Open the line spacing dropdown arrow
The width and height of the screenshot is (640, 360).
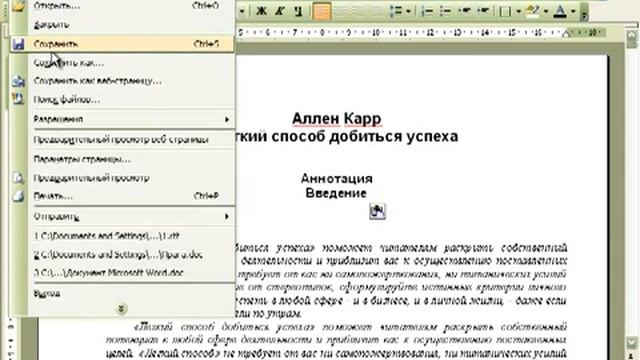408,11
